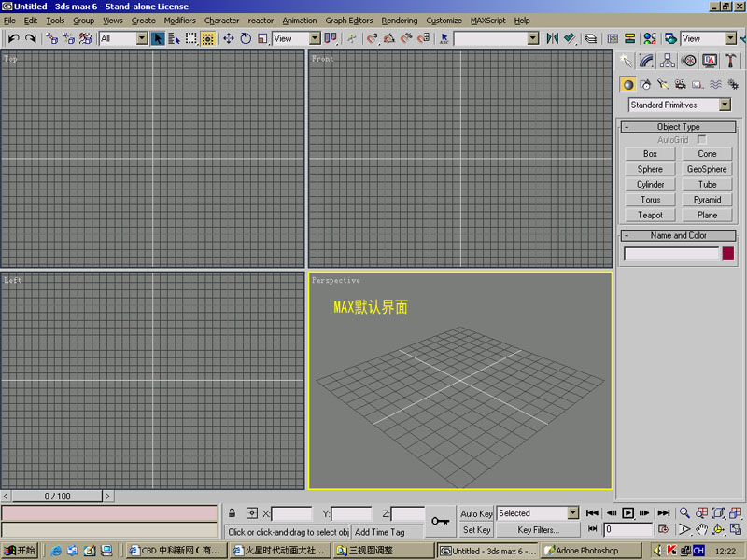Click the object color swatch

pos(728,254)
